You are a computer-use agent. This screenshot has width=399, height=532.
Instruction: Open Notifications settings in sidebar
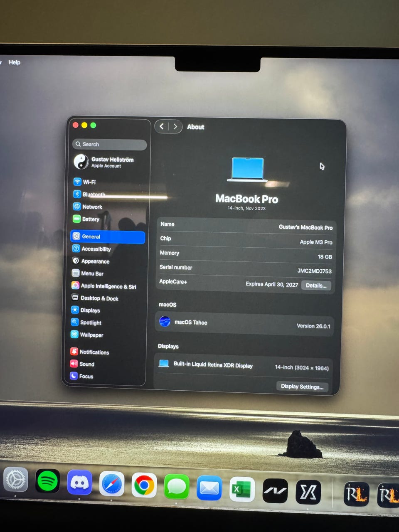[x=89, y=352]
